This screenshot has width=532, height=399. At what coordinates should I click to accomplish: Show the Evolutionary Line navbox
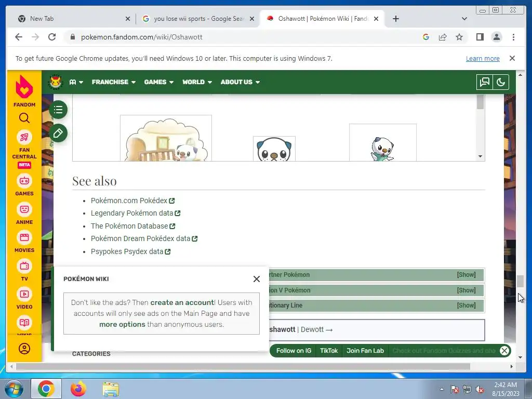click(466, 305)
